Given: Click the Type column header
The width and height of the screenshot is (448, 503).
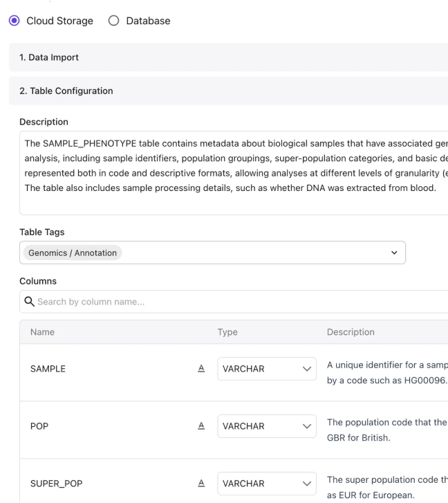Looking at the screenshot, I should tap(227, 332).
